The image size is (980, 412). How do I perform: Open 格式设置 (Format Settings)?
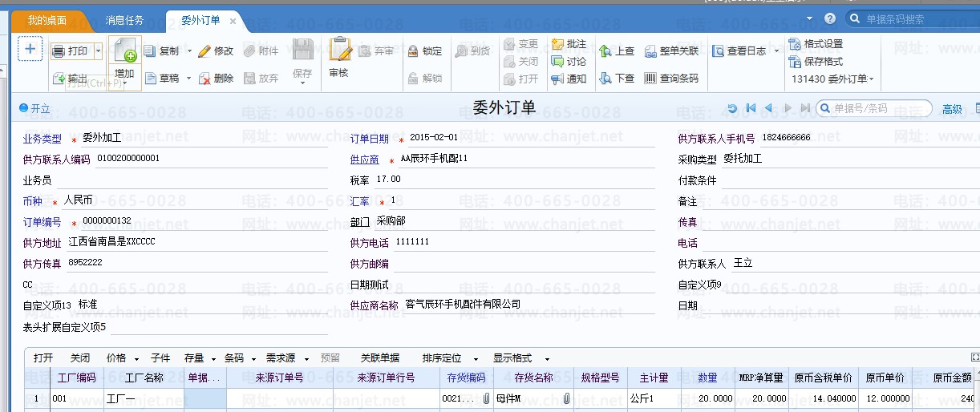point(816,44)
